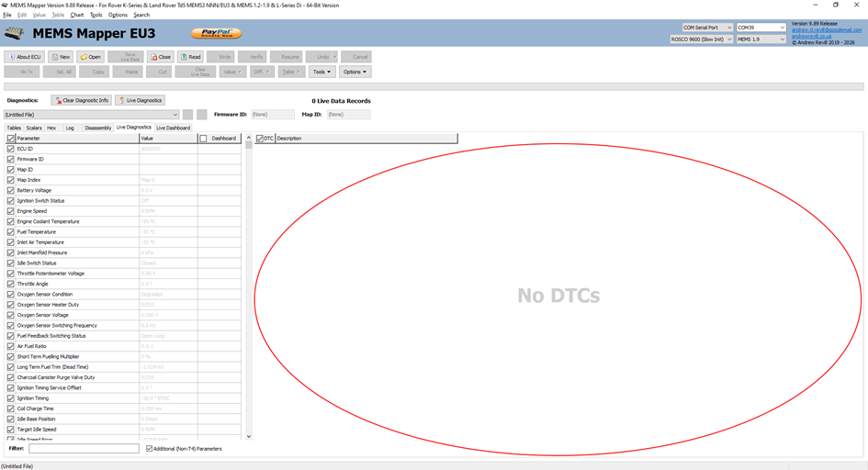
Task: Open the Tools dropdown button in toolbar
Action: pyautogui.click(x=321, y=72)
